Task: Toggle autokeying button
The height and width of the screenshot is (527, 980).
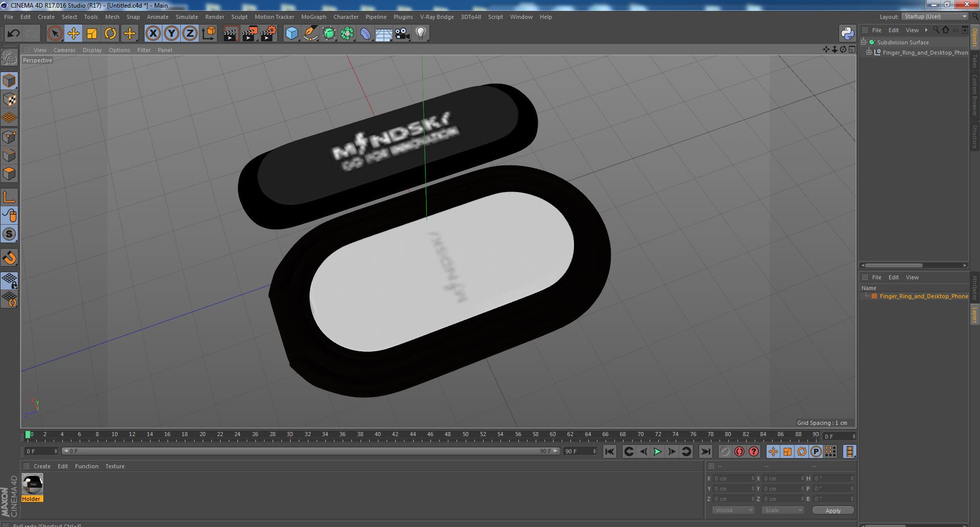Action: coord(739,451)
